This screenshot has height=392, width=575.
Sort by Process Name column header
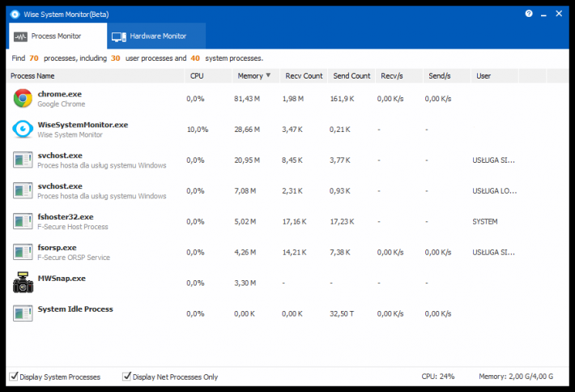click(x=96, y=76)
